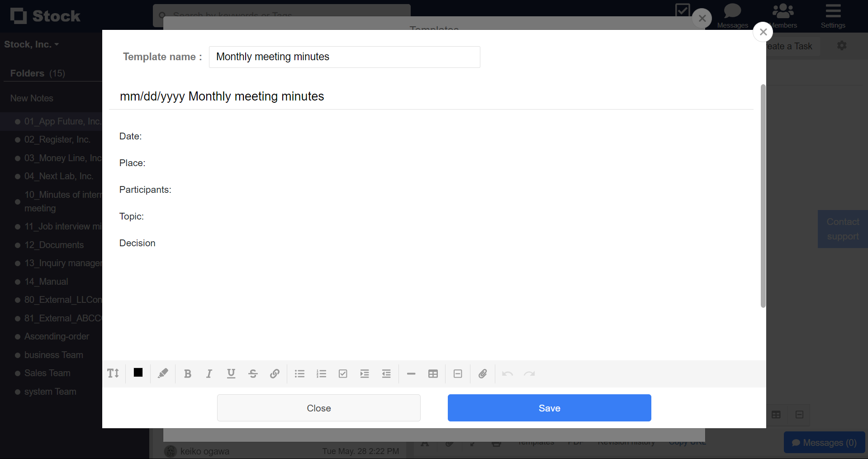Apply italic formatting to text
868x459 pixels.
pos(209,374)
